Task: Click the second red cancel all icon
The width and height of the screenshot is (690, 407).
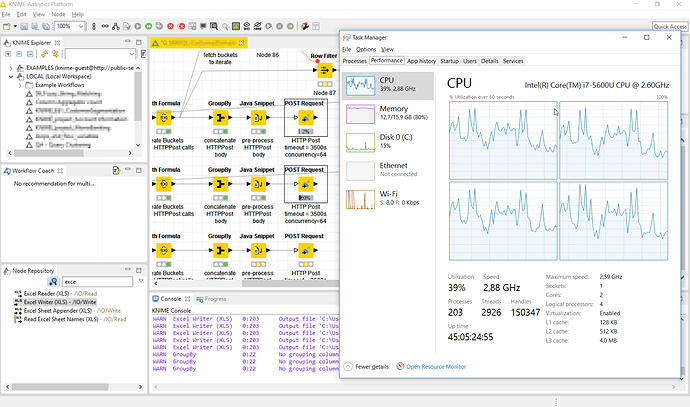Action: [181, 26]
